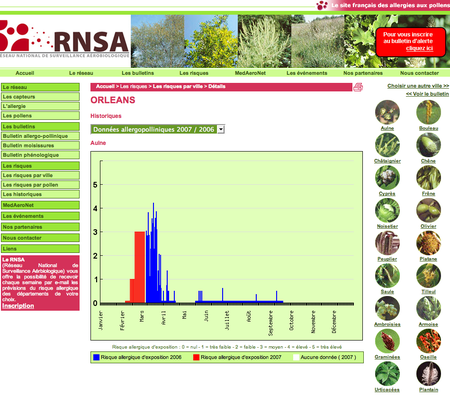Open the Graminées pollen icon
Viewport: 450px width, 395px height.
tap(387, 341)
